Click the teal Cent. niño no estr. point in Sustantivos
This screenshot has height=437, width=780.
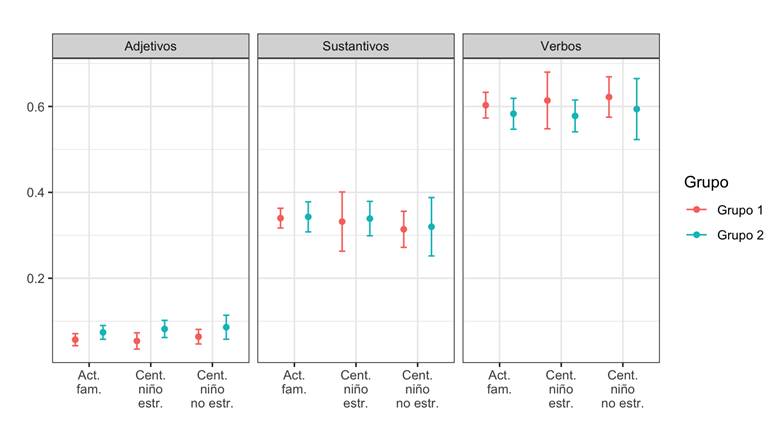431,227
